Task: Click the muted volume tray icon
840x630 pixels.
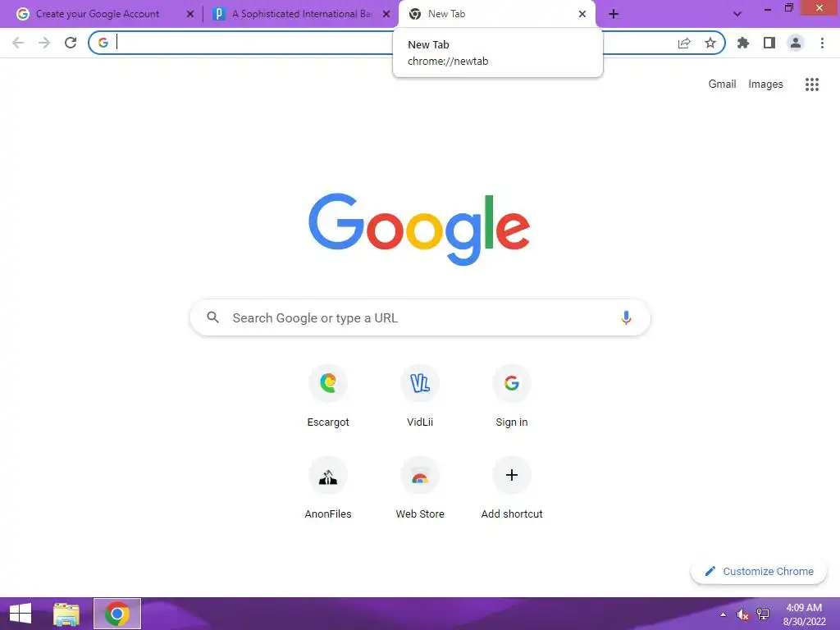Action: pyautogui.click(x=742, y=614)
